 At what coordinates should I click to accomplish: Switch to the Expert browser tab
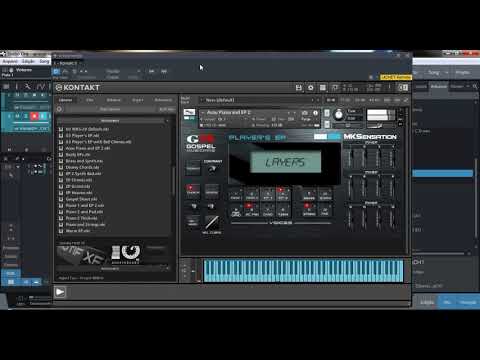[137, 100]
